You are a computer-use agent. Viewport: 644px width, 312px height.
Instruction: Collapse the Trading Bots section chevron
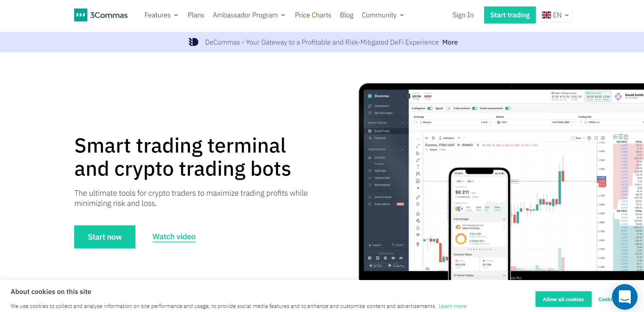pos(403,150)
